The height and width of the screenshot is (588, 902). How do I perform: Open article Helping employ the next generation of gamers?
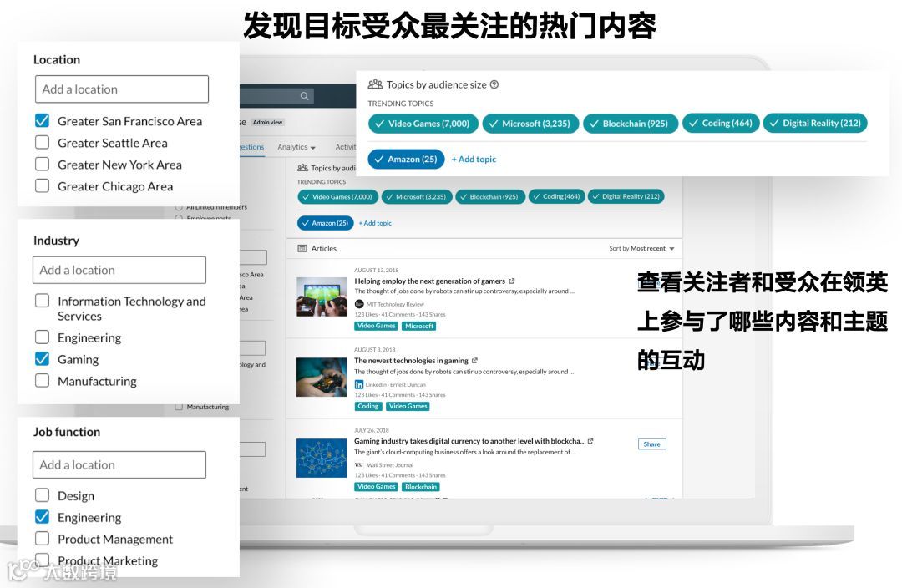coord(430,281)
